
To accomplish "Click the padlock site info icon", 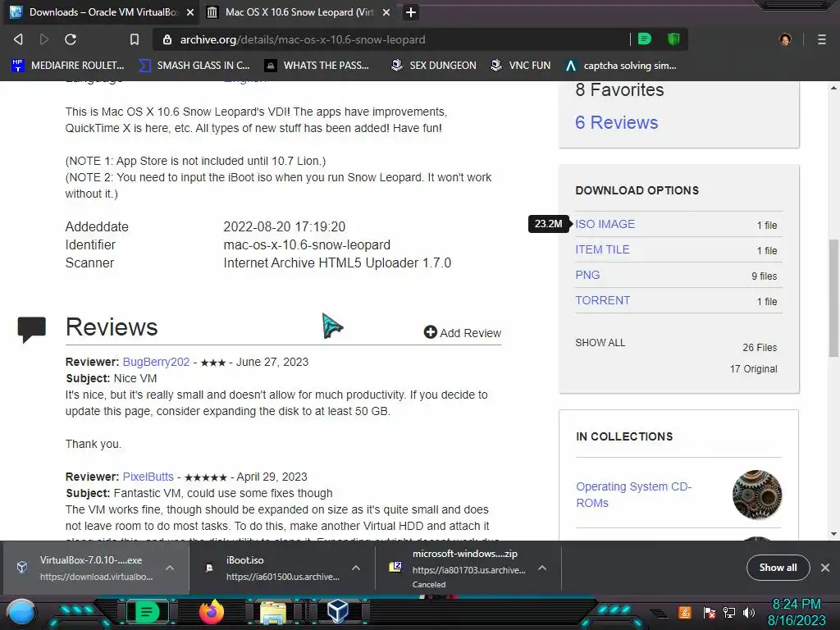I will coord(167,39).
